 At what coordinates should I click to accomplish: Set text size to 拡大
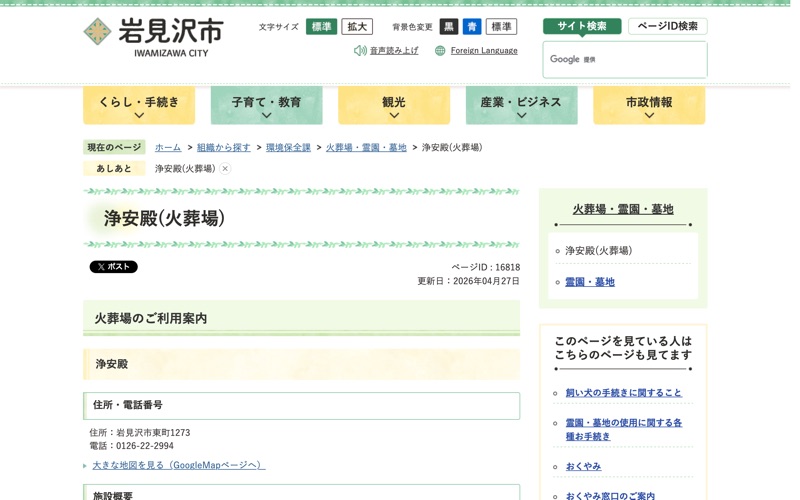[x=357, y=27]
